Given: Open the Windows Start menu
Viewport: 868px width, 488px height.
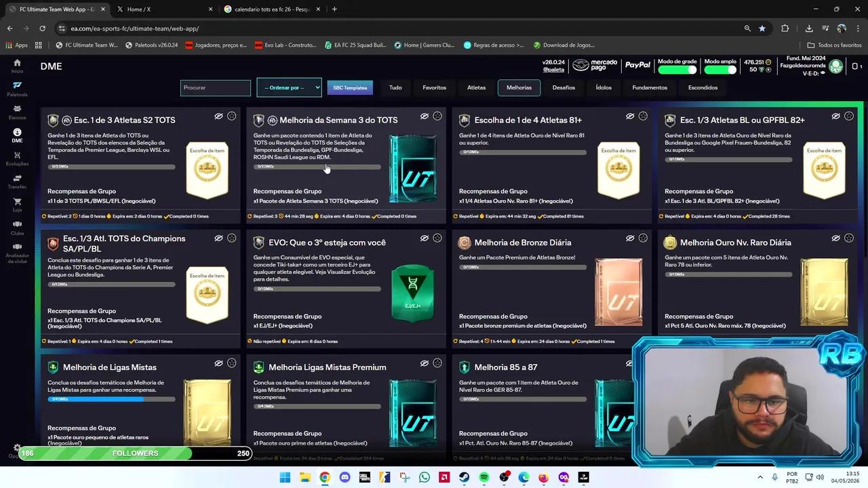Looking at the screenshot, I should click(x=285, y=477).
